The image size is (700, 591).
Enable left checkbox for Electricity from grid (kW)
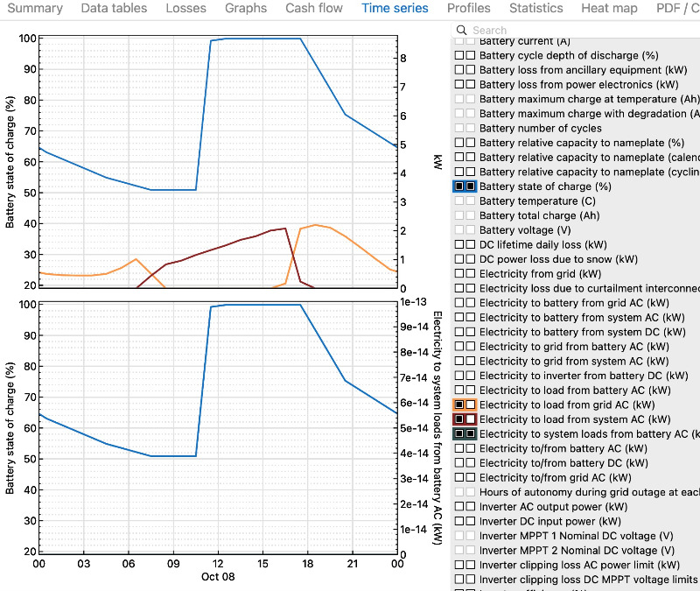(x=459, y=274)
